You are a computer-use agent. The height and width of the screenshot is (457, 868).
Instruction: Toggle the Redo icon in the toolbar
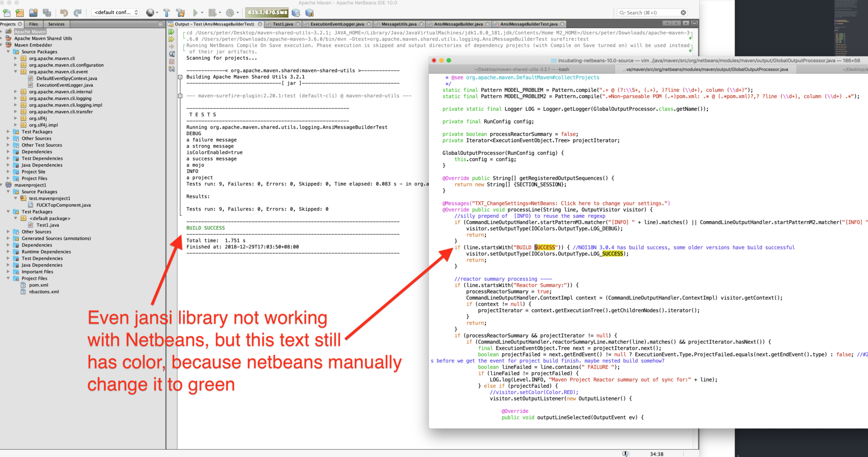coord(77,12)
